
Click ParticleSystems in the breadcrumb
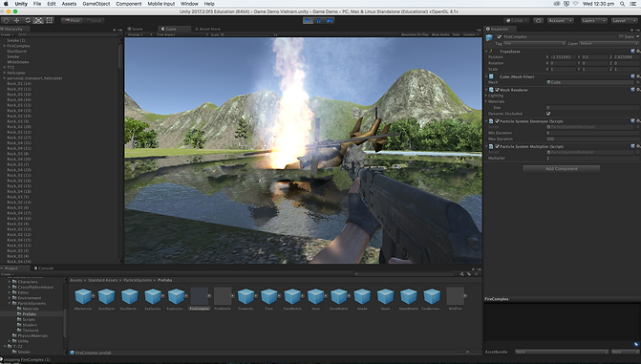pos(138,280)
